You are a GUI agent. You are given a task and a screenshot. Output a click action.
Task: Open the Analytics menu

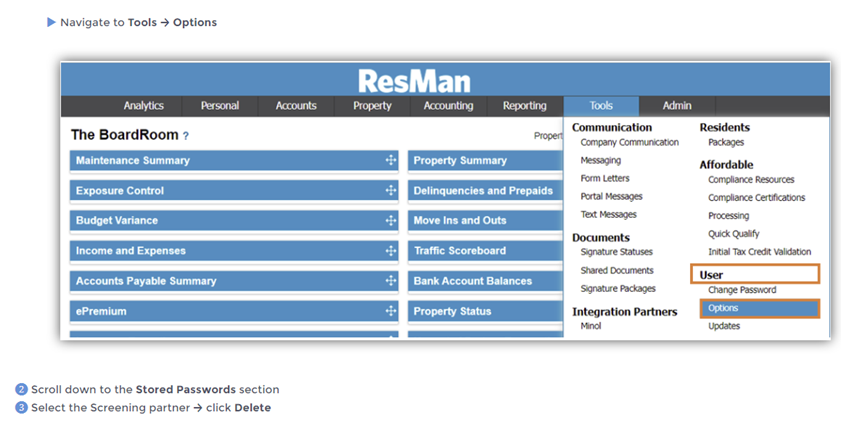click(143, 106)
